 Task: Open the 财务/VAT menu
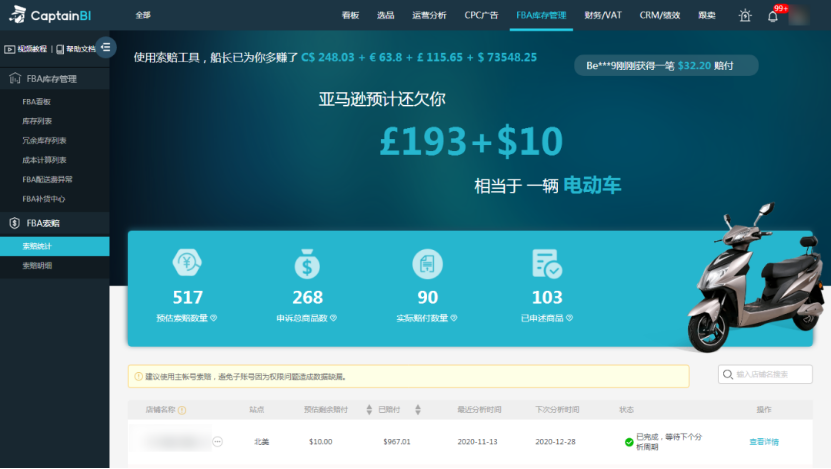click(x=603, y=15)
